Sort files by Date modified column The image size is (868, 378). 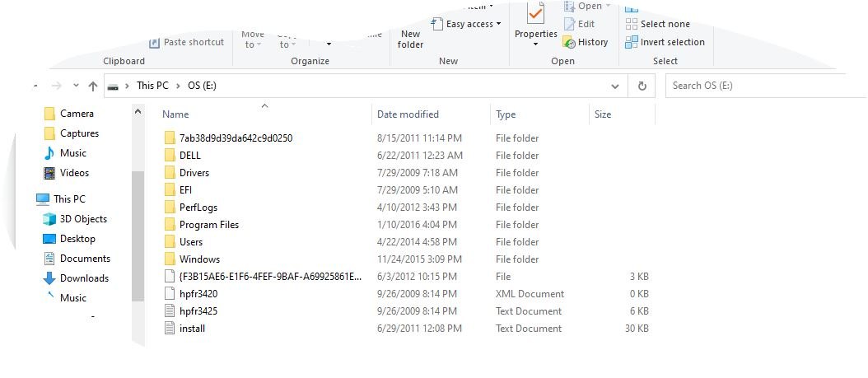pyautogui.click(x=408, y=114)
